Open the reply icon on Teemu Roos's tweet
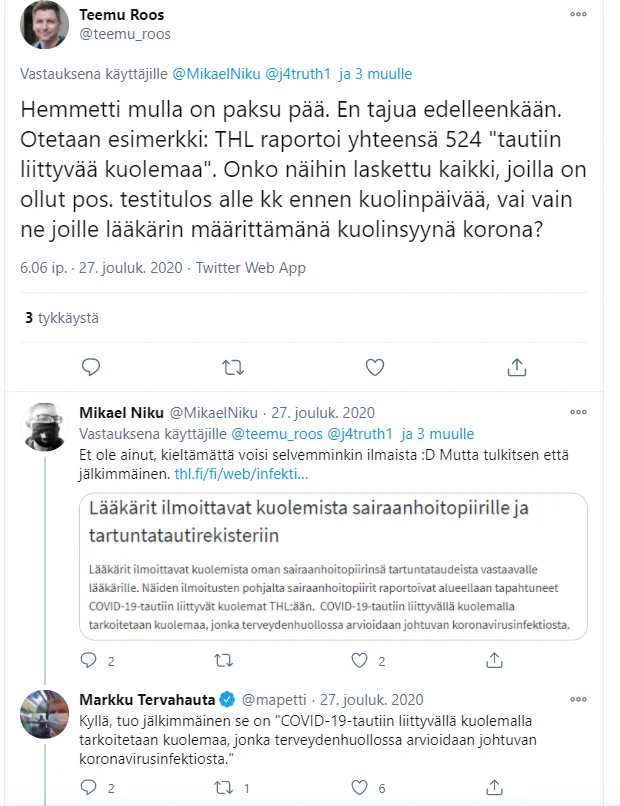 (x=90, y=367)
